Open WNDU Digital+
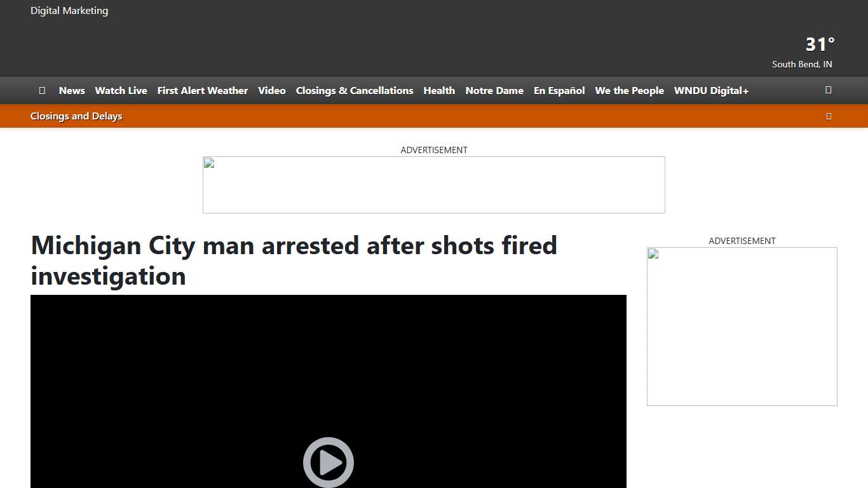The width and height of the screenshot is (868, 488). tap(711, 90)
